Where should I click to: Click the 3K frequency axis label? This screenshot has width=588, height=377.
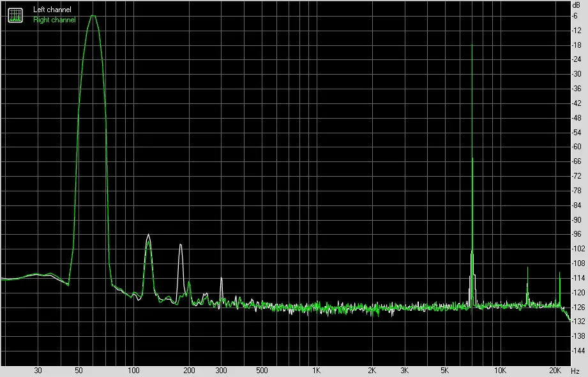click(x=404, y=371)
